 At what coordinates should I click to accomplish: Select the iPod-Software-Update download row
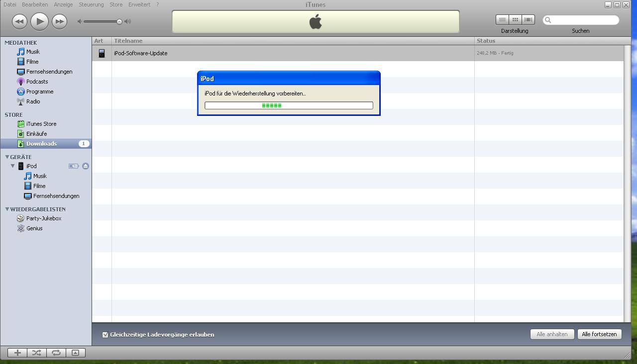[358, 53]
